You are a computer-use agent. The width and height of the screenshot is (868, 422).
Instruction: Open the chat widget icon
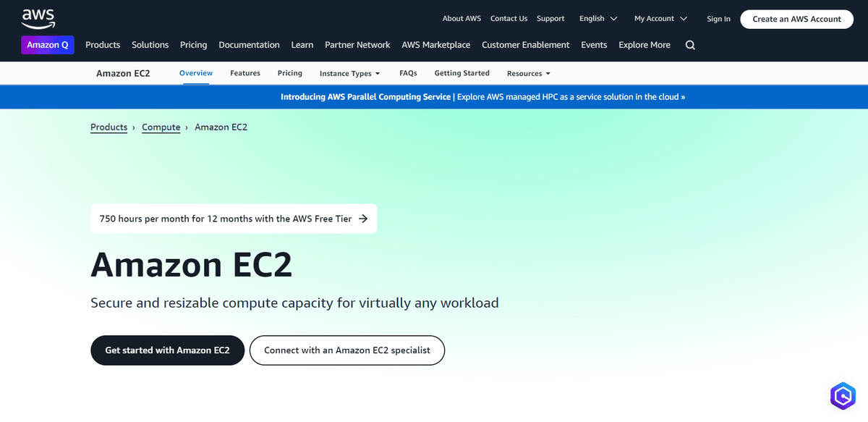pyautogui.click(x=842, y=396)
